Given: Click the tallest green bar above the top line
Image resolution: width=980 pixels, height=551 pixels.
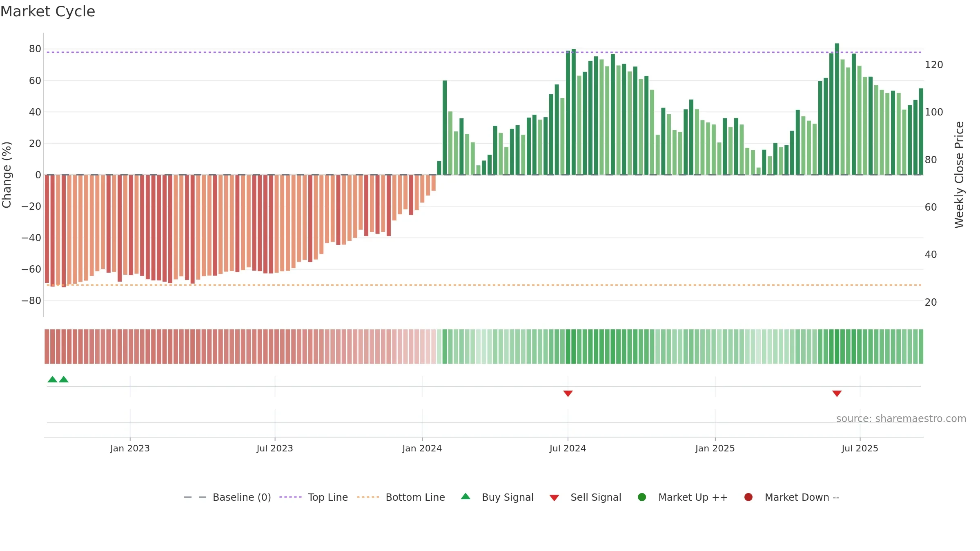Looking at the screenshot, I should [837, 109].
